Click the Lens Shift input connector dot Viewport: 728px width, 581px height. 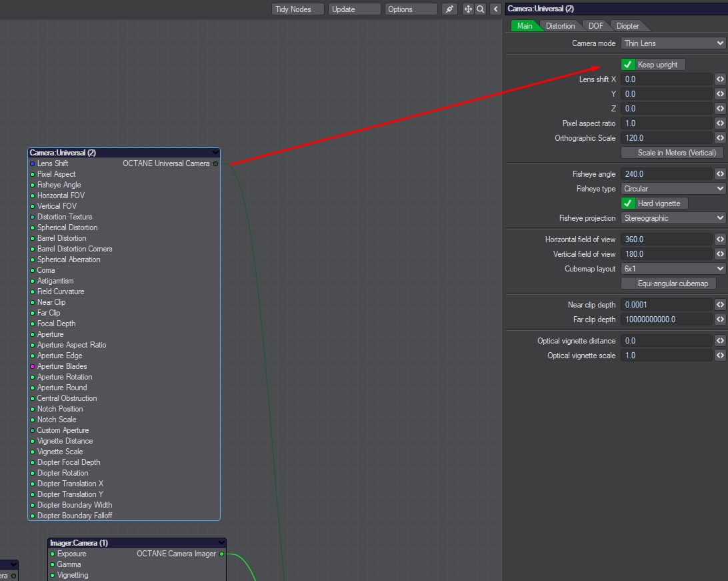[x=32, y=163]
